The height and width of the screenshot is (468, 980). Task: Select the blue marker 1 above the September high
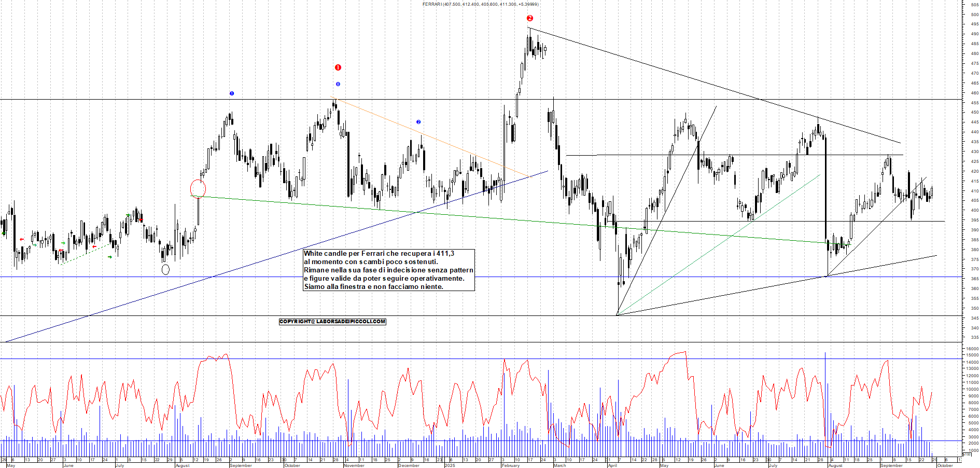click(232, 93)
